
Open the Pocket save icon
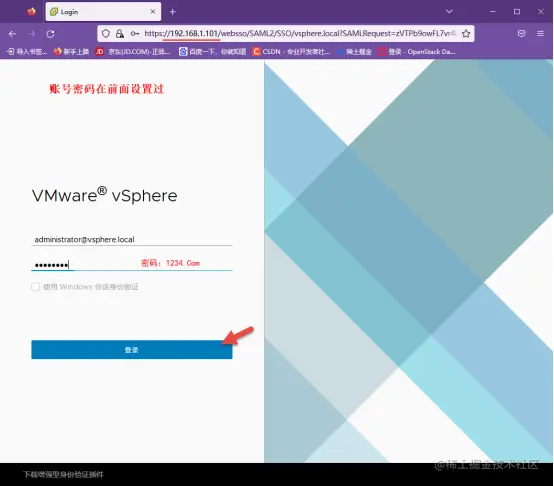pyautogui.click(x=521, y=34)
